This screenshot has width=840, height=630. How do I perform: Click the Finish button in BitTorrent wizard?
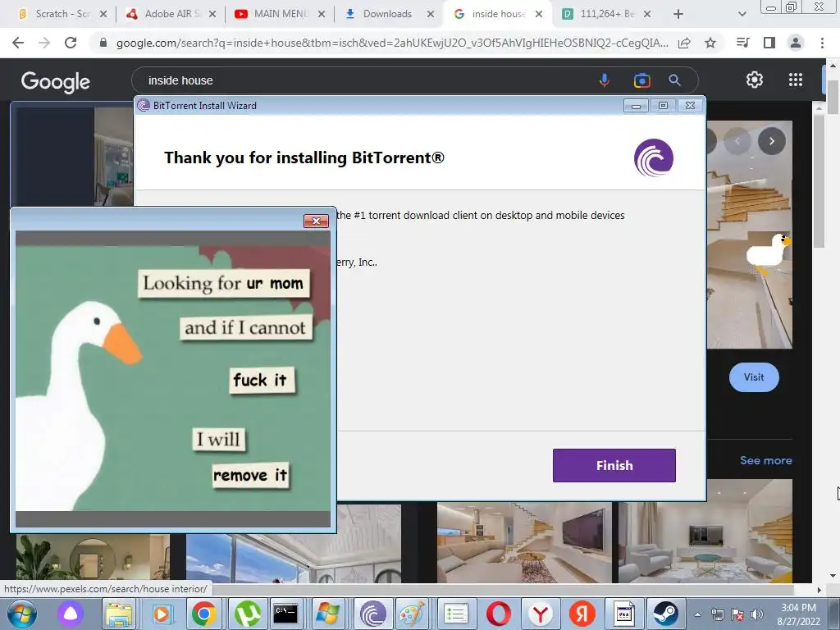pos(614,465)
